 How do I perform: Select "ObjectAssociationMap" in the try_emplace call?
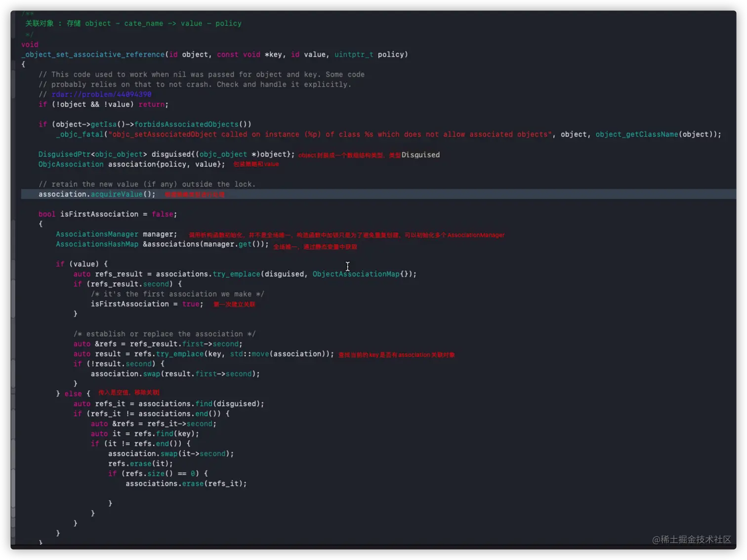click(356, 274)
